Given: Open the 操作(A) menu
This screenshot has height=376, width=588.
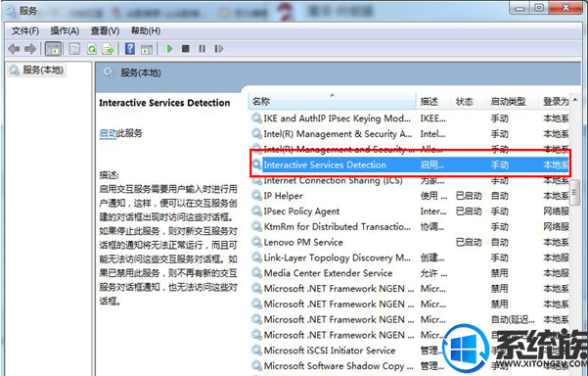Looking at the screenshot, I should (65, 30).
